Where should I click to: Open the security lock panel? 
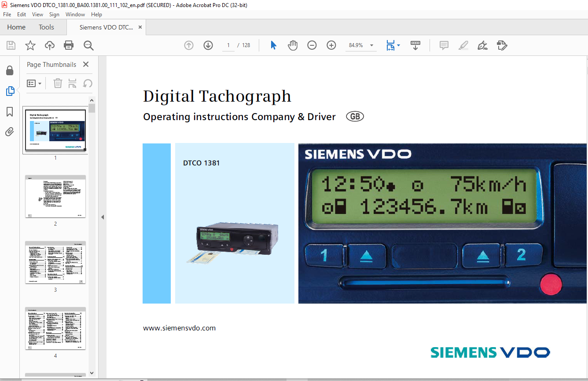coord(10,70)
